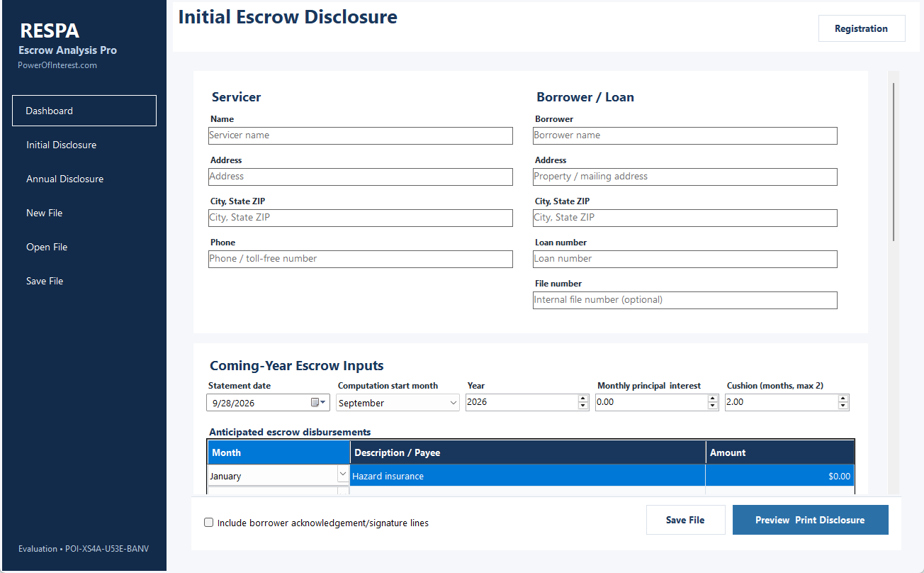924x573 pixels.
Task: Increase Monthly principal interest with up arrow
Action: pyautogui.click(x=713, y=399)
